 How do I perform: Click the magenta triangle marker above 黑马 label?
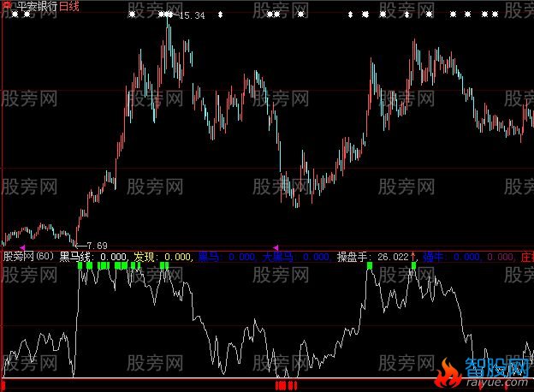tap(276, 246)
